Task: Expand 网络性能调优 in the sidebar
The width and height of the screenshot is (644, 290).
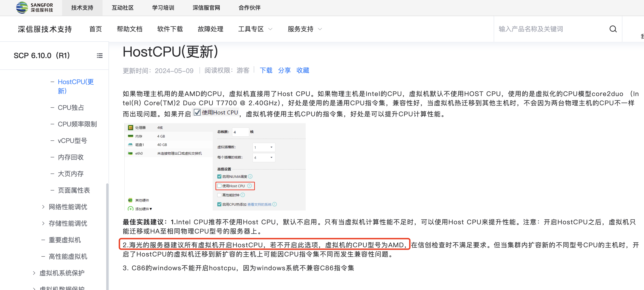Action: pyautogui.click(x=43, y=207)
